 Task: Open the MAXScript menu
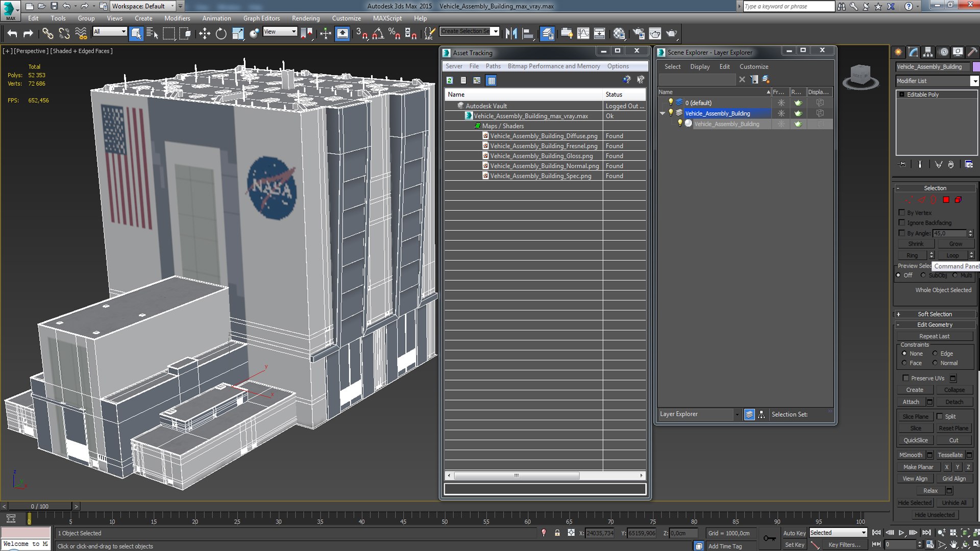click(x=387, y=18)
